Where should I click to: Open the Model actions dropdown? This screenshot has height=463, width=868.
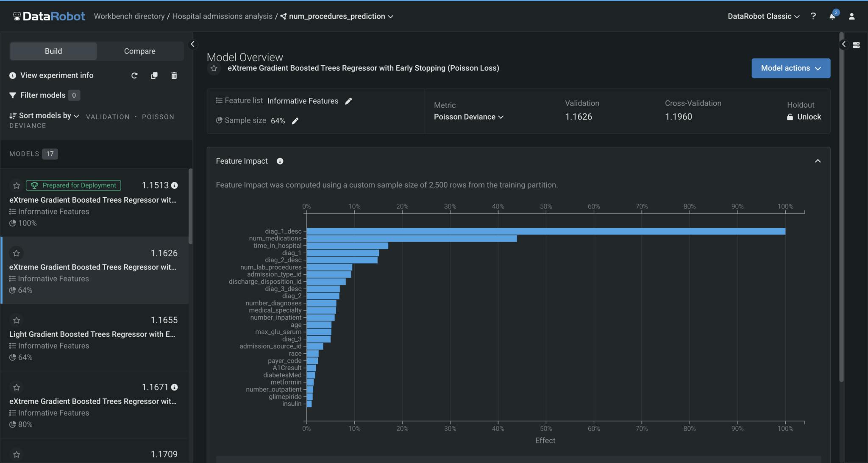click(790, 68)
